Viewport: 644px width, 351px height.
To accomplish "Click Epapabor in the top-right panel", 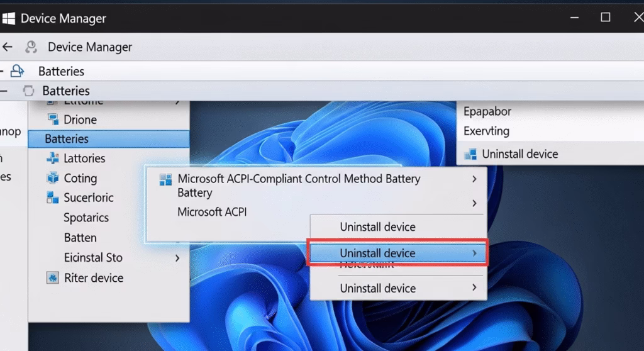I will pos(487,111).
